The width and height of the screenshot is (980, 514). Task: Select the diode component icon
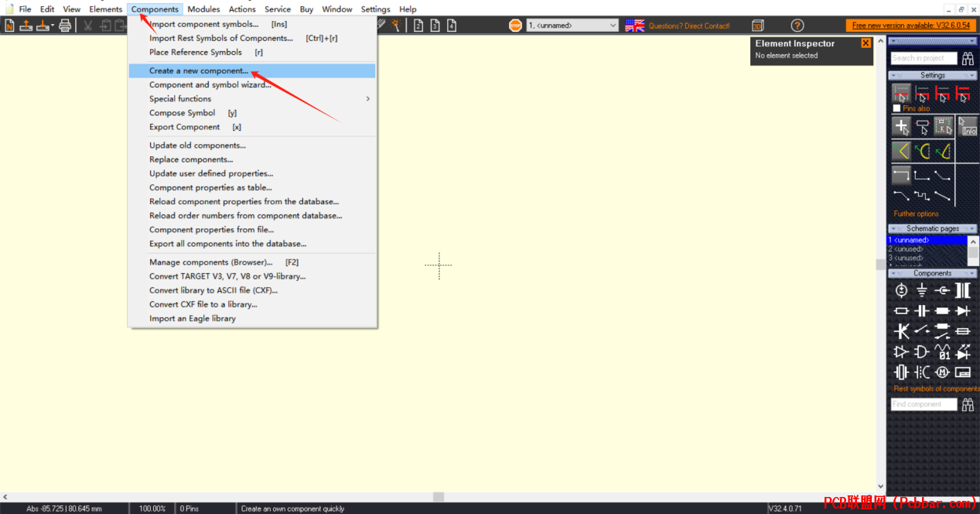(x=963, y=310)
